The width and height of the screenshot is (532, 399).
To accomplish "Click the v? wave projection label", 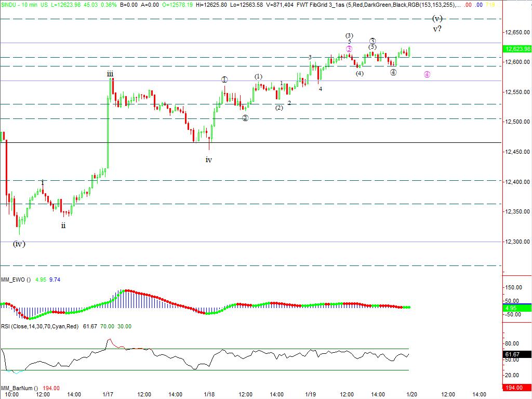I will (x=437, y=29).
